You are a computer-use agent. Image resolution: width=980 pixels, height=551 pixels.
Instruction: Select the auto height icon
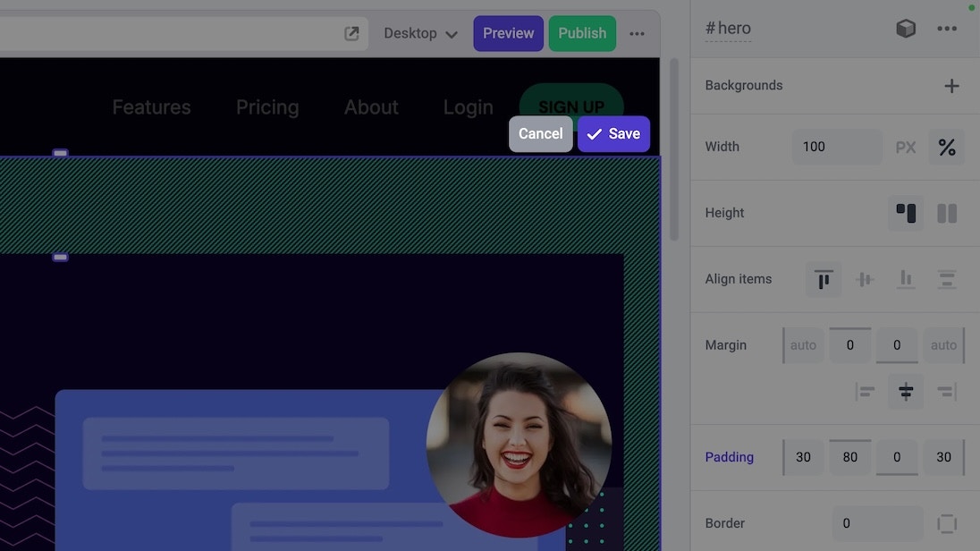point(906,213)
